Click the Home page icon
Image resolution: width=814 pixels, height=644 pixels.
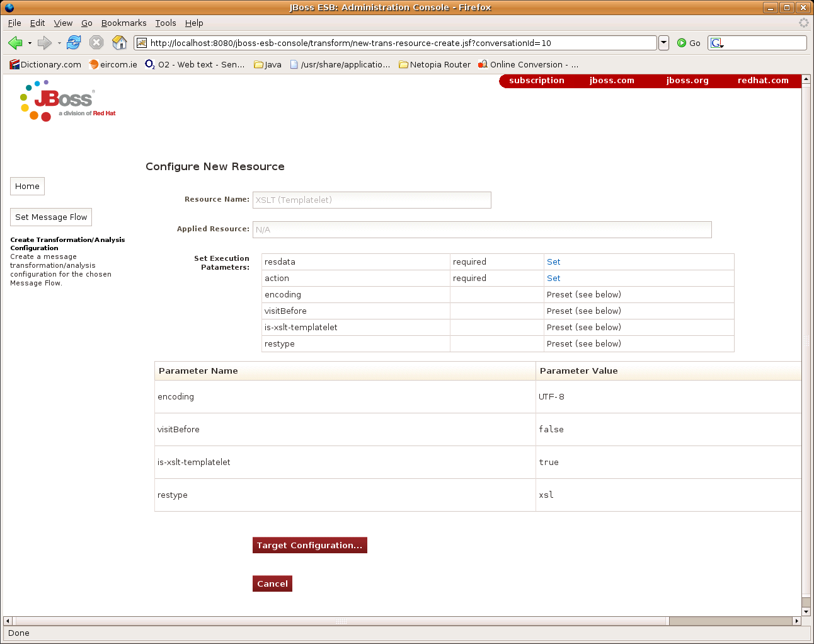click(x=119, y=42)
